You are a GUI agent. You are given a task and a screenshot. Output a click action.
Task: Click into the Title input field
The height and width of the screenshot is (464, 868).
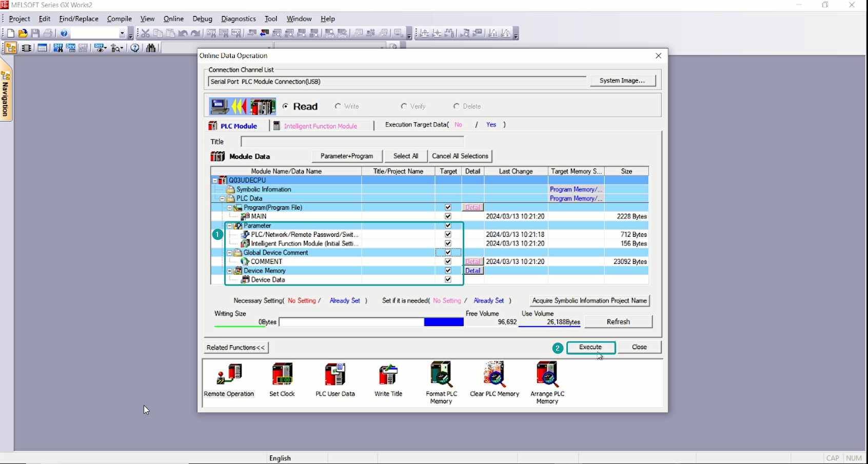coord(352,142)
